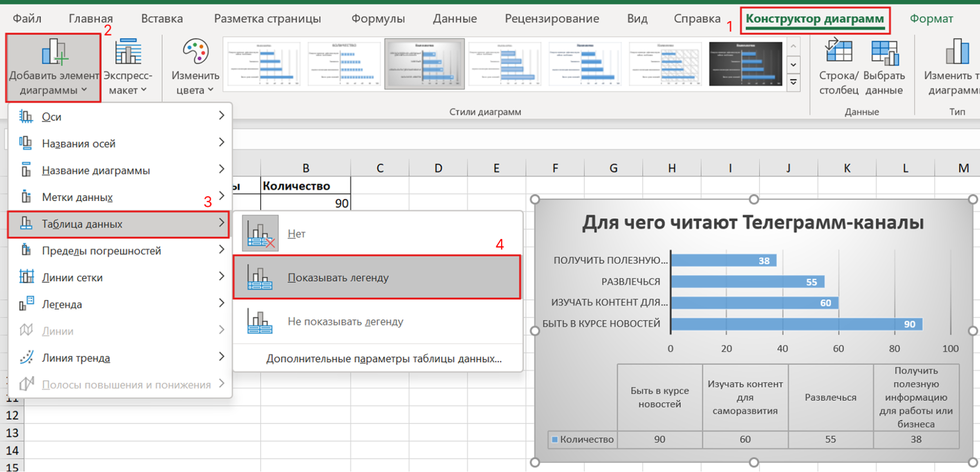This screenshot has height=472, width=980.
Task: Open the Quick Layout (Экспресс-макет) gallery
Action: (x=127, y=67)
